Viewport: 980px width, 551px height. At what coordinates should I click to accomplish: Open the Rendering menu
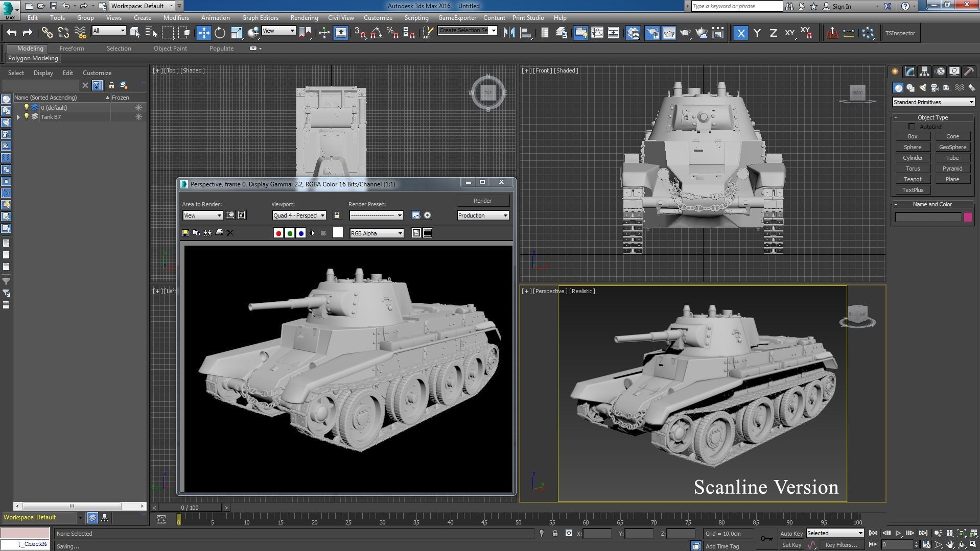click(x=304, y=18)
